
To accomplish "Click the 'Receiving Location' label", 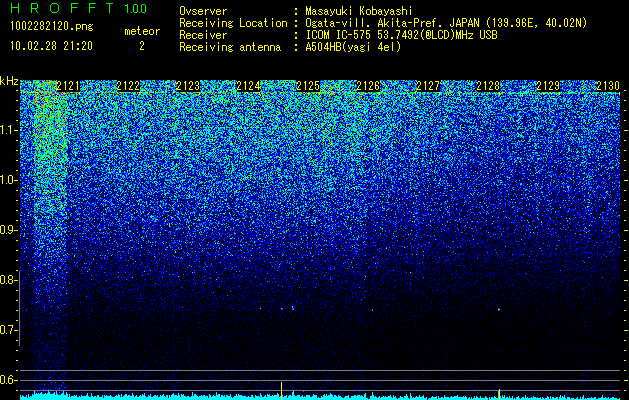I will 233,23.
